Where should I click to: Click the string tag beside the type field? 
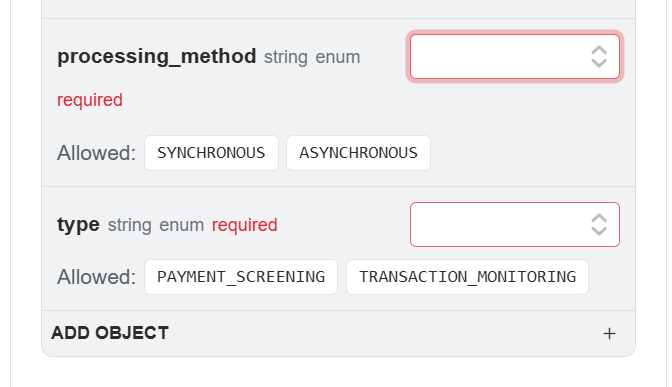[x=129, y=225]
